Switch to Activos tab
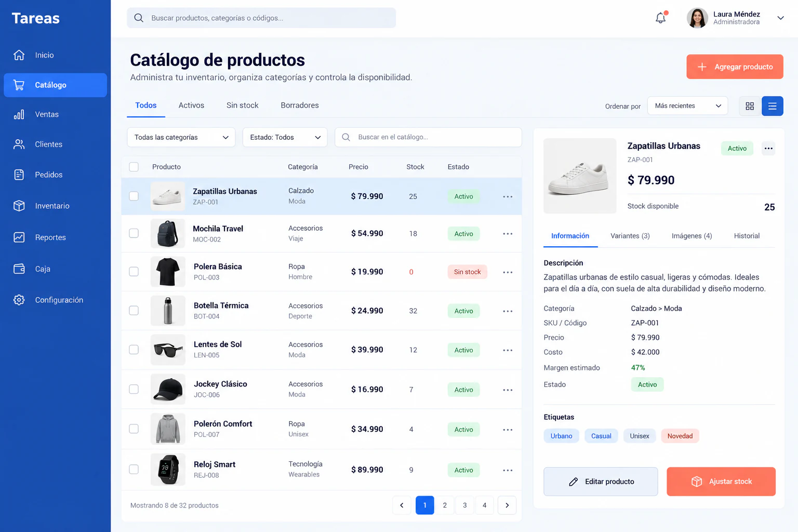The image size is (798, 532). [191, 105]
